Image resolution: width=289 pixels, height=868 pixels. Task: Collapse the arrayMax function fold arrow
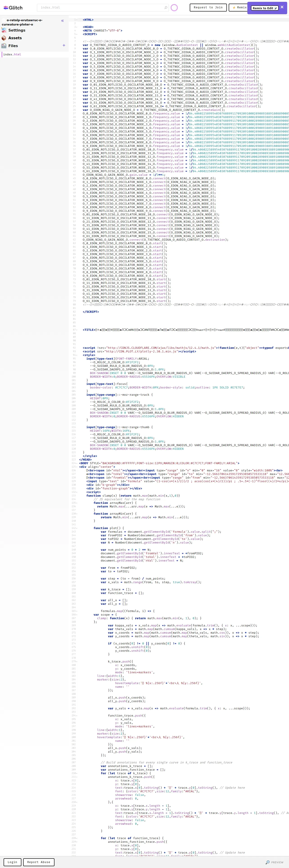77,503
